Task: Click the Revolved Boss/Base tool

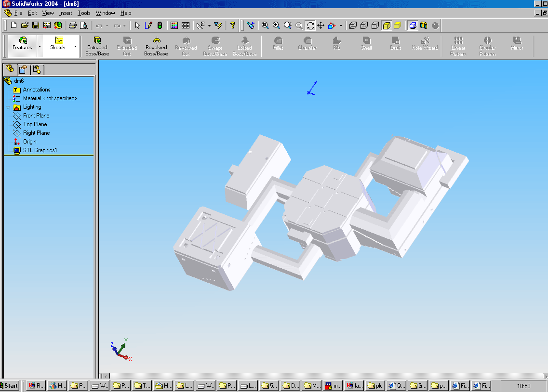Action: pos(156,46)
